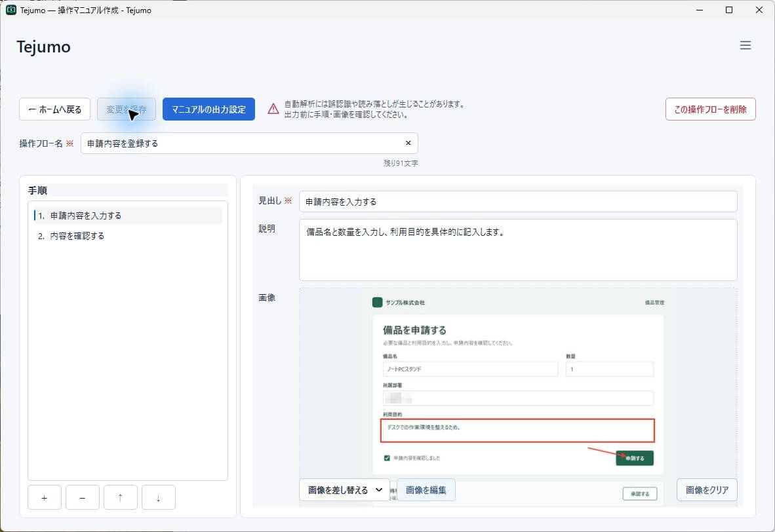Click the 画像を編集 button
Image resolution: width=775 pixels, height=532 pixels.
[426, 490]
